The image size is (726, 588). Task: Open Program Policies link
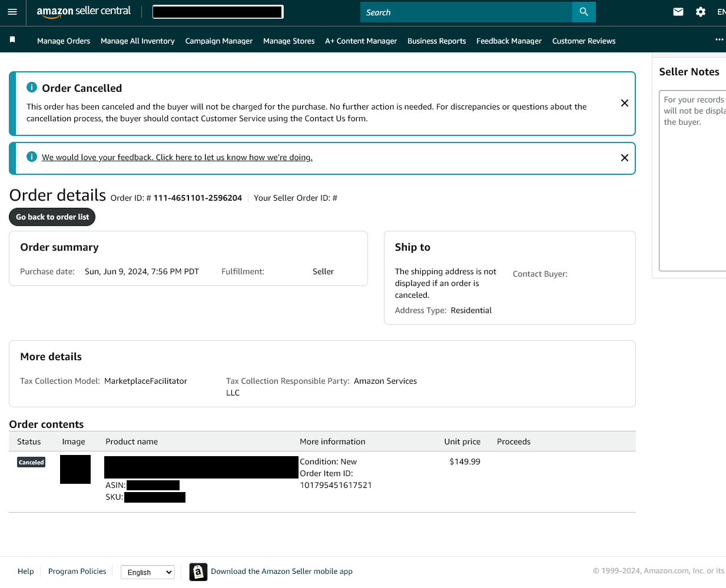click(x=77, y=571)
